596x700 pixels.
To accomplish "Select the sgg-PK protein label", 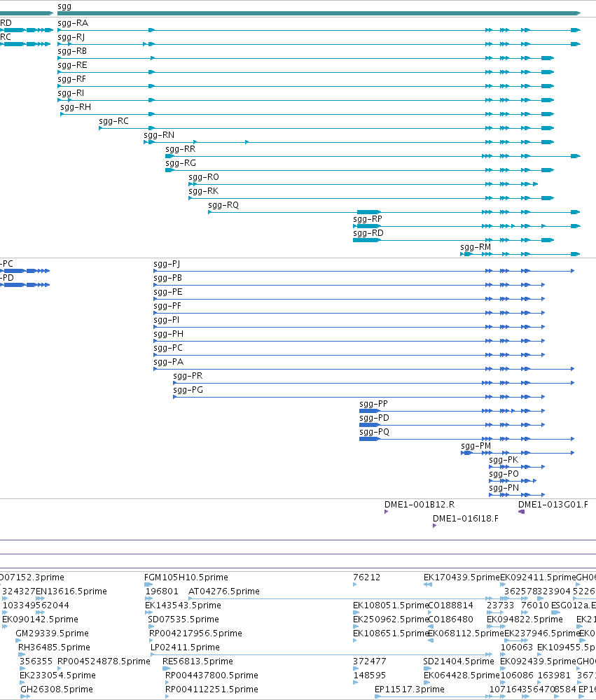I will tap(504, 460).
